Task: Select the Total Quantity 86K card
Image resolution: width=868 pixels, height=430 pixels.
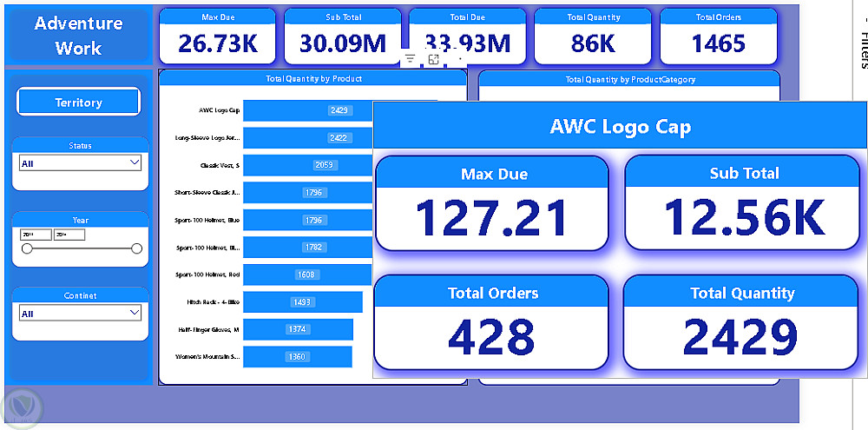Action: pos(592,36)
